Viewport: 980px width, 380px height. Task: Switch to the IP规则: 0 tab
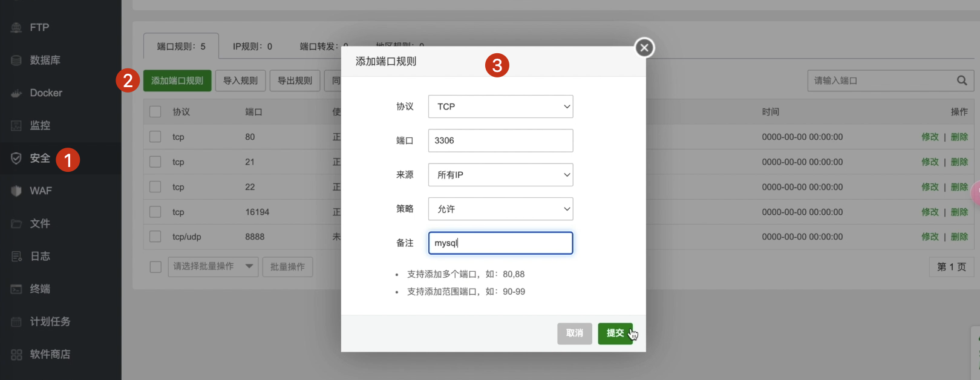point(252,47)
